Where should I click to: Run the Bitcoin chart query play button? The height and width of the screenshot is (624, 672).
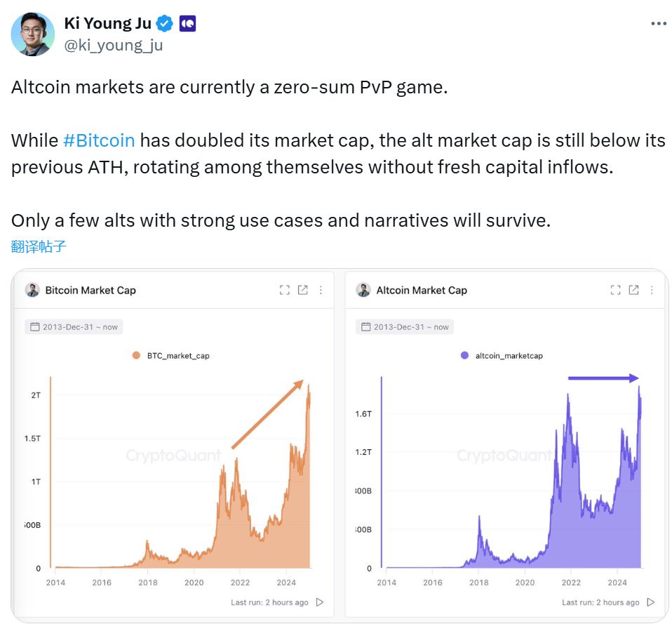tap(320, 602)
